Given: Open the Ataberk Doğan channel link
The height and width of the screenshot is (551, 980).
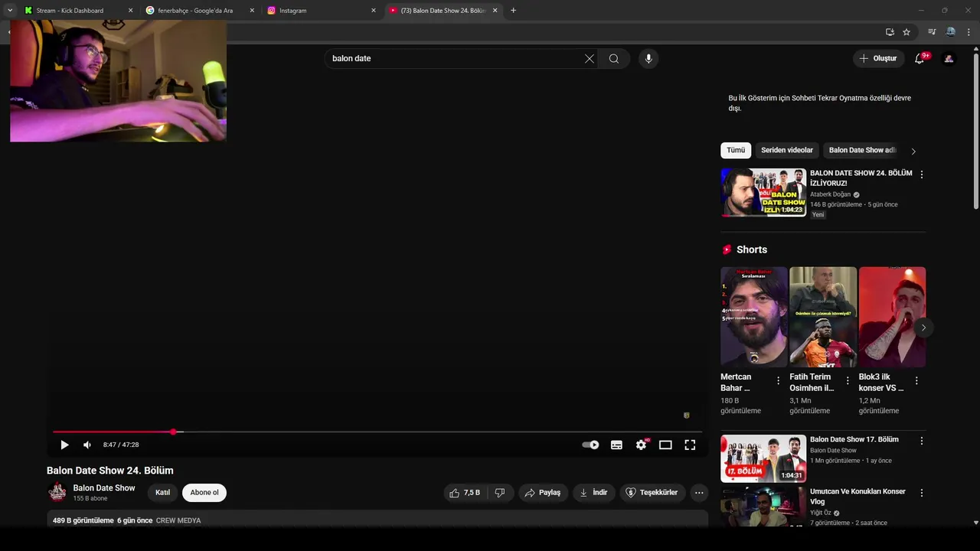Looking at the screenshot, I should click(831, 194).
